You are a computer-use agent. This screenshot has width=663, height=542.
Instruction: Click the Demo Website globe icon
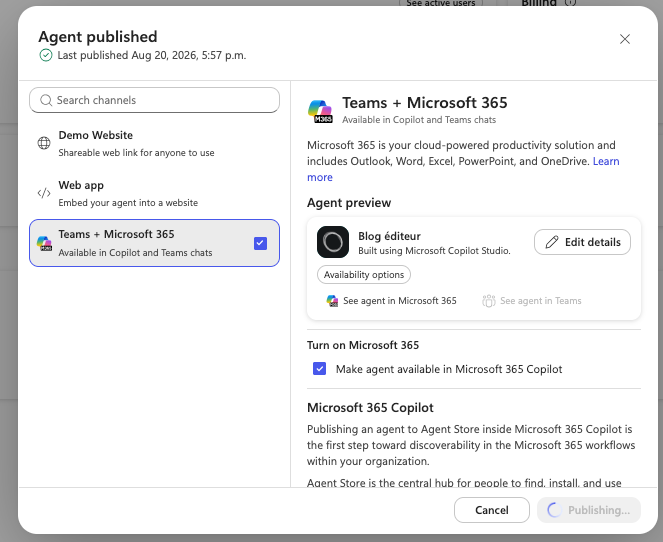[44, 143]
